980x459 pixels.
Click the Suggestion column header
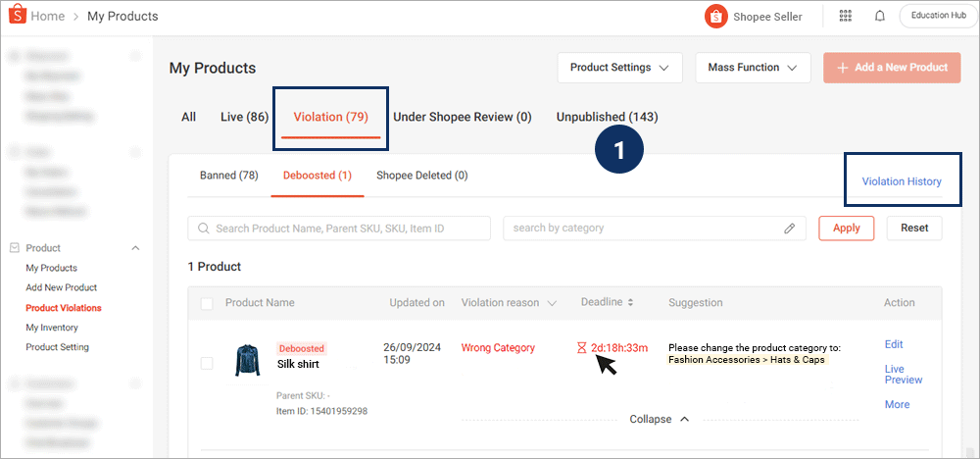click(x=695, y=303)
